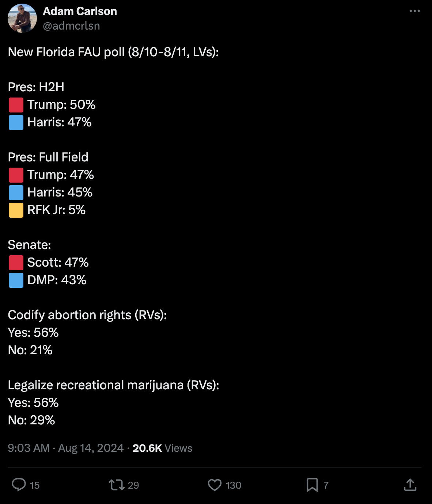Open the share/upload icon
The image size is (432, 504).
(411, 485)
